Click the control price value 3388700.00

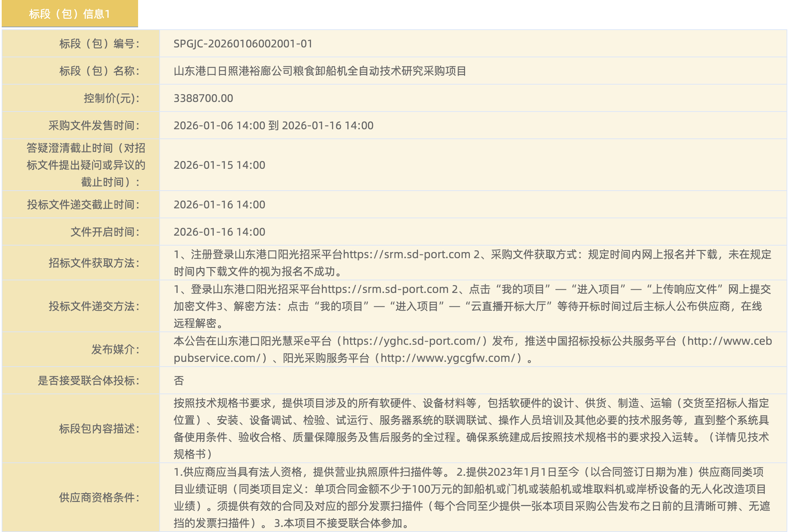click(203, 98)
